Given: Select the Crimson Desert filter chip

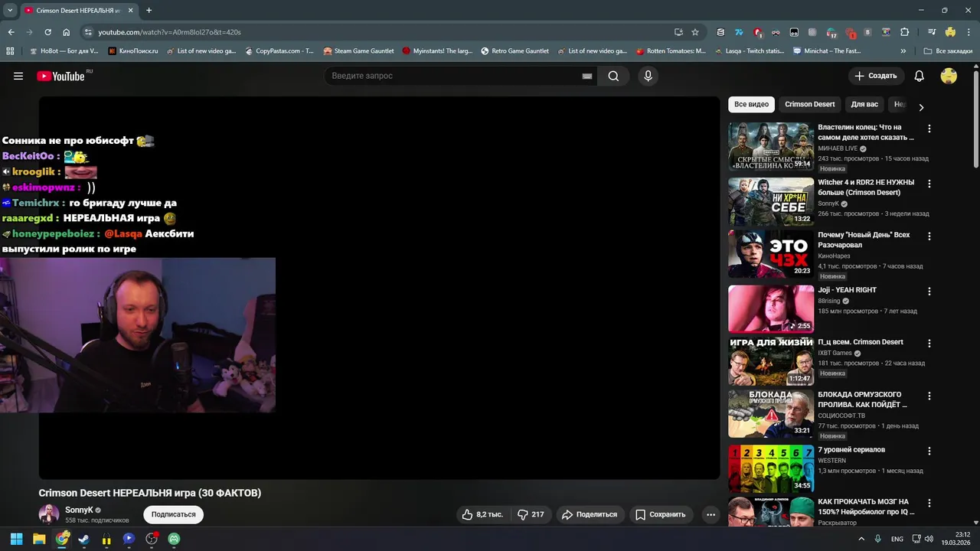Looking at the screenshot, I should pos(810,104).
